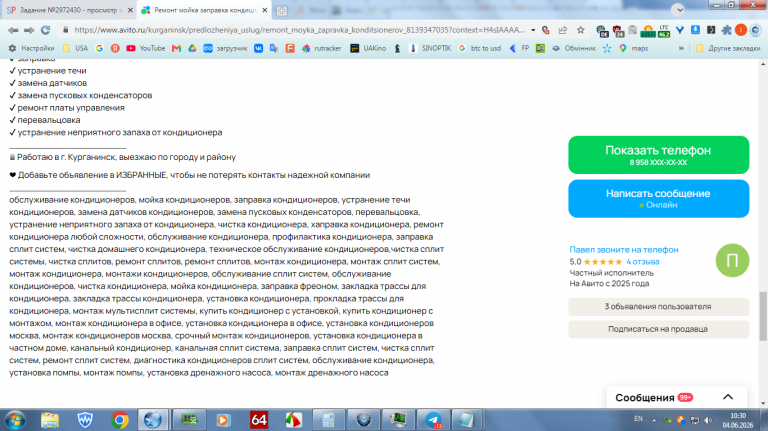Open the Extensions puzzle-piece menu
This screenshot has width=768, height=431.
726,30
